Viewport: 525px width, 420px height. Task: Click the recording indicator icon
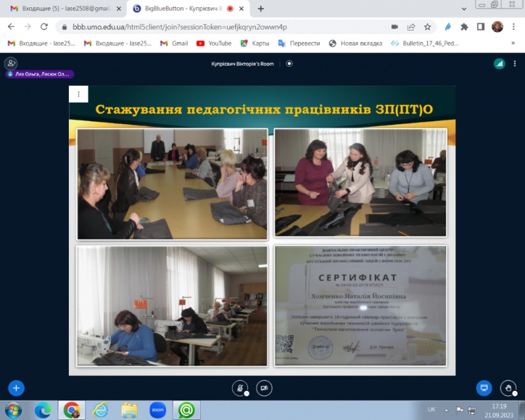289,64
